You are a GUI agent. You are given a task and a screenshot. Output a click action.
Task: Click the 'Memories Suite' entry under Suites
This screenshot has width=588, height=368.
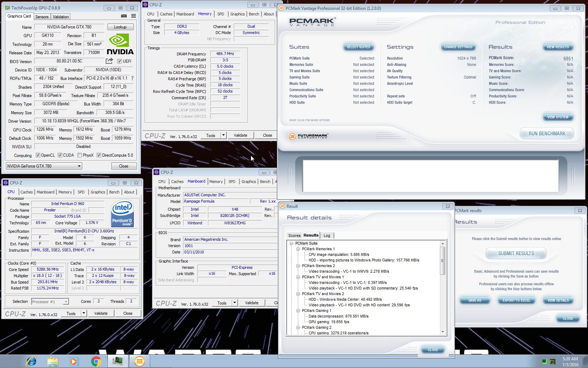[301, 64]
